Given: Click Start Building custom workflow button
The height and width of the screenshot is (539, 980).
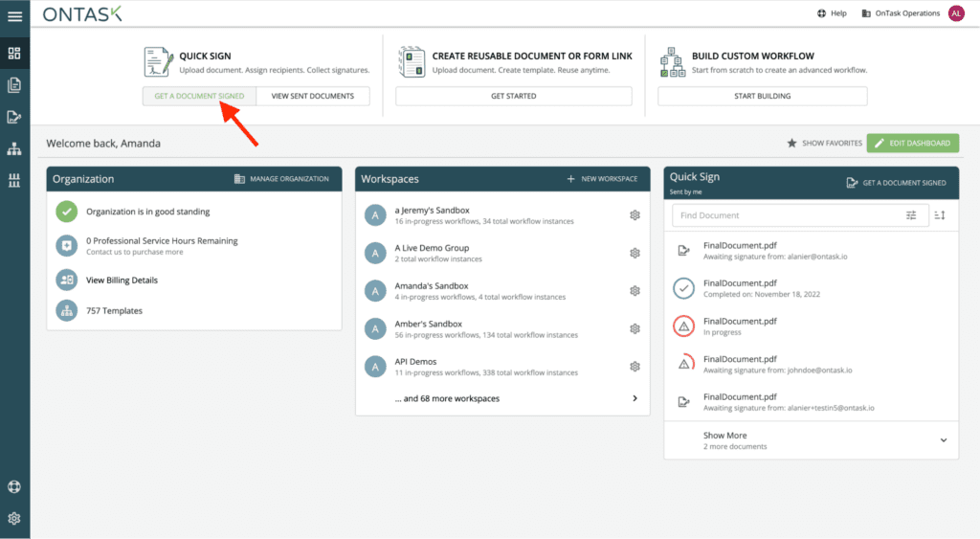Looking at the screenshot, I should click(x=763, y=96).
